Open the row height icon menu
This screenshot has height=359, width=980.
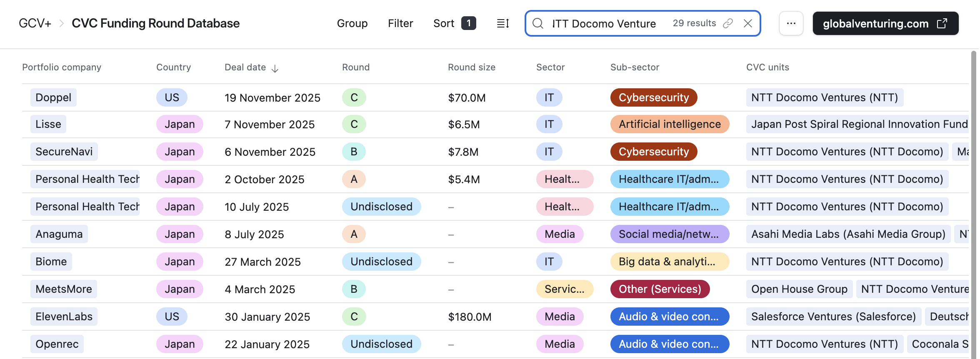coord(503,23)
